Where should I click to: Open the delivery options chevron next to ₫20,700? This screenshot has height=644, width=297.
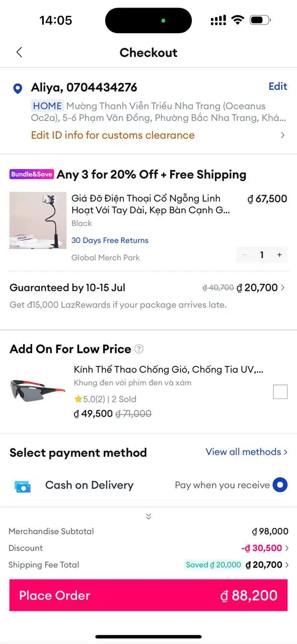click(x=282, y=288)
